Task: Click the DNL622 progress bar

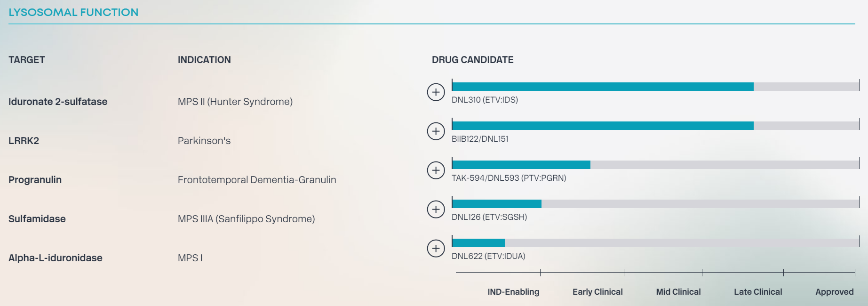Action: click(655, 243)
